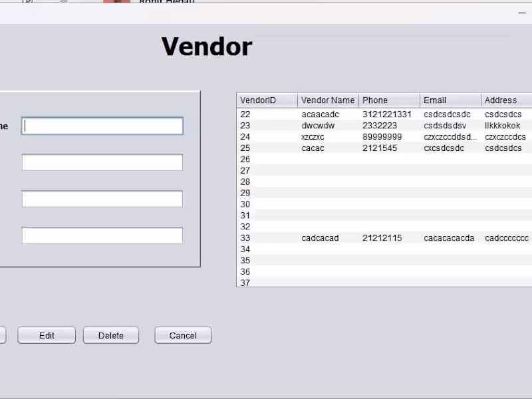Image resolution: width=532 pixels, height=399 pixels.
Task: Click the Edit button
Action: click(47, 335)
